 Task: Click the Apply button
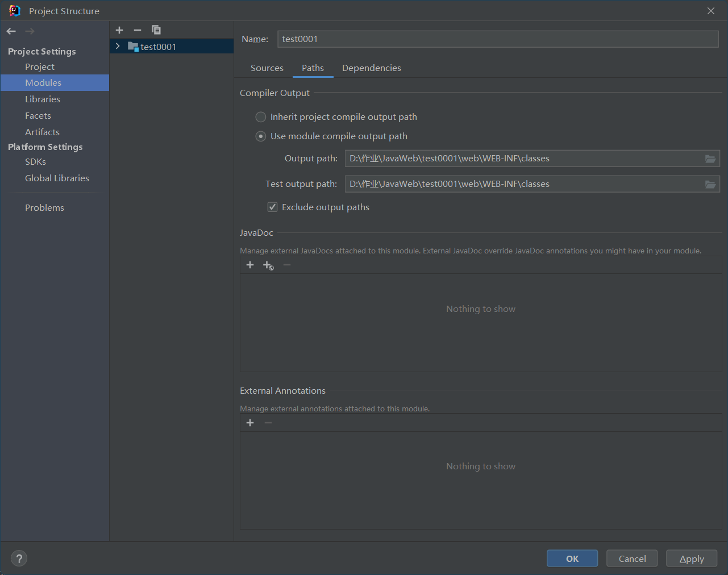pos(691,559)
